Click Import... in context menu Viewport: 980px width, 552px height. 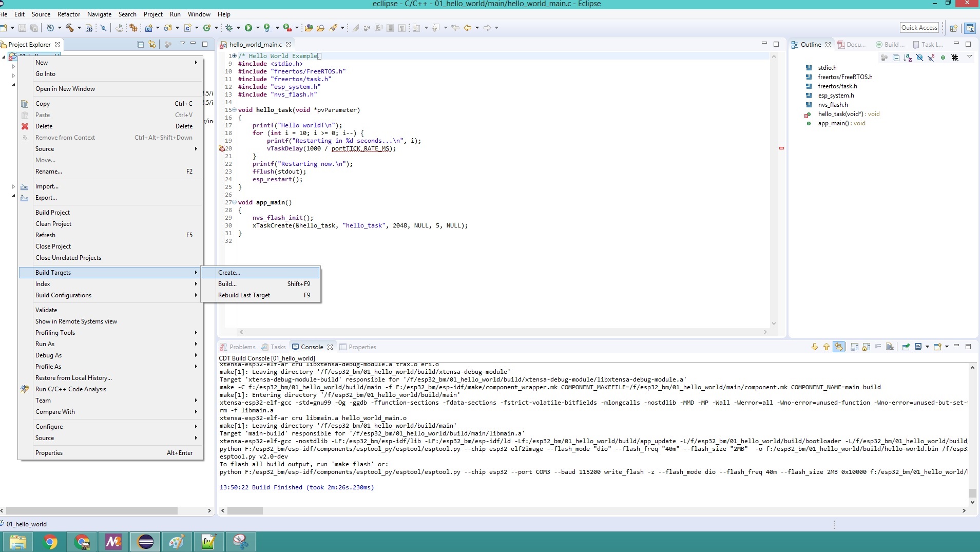click(111, 186)
